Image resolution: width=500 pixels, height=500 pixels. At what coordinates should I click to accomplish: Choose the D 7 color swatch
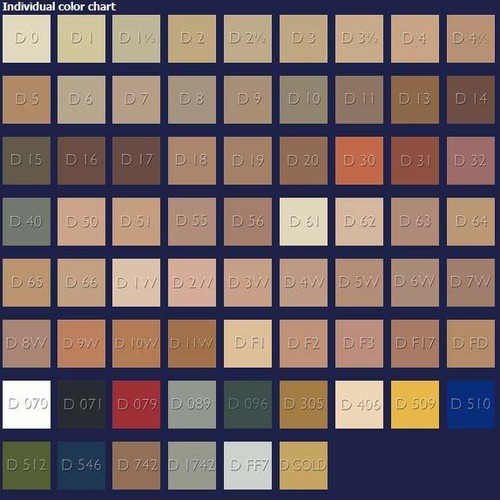point(136,100)
